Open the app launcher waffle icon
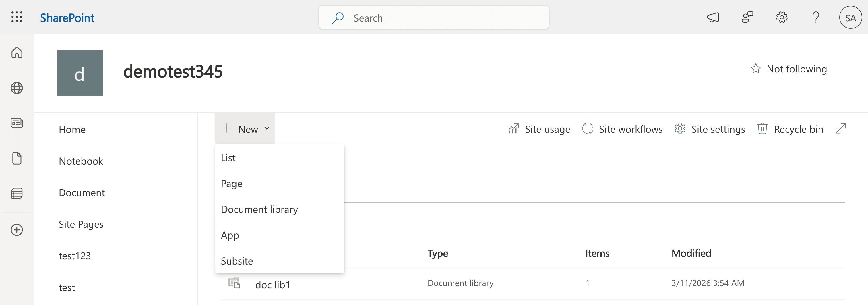The width and height of the screenshot is (868, 305). coord(16,17)
